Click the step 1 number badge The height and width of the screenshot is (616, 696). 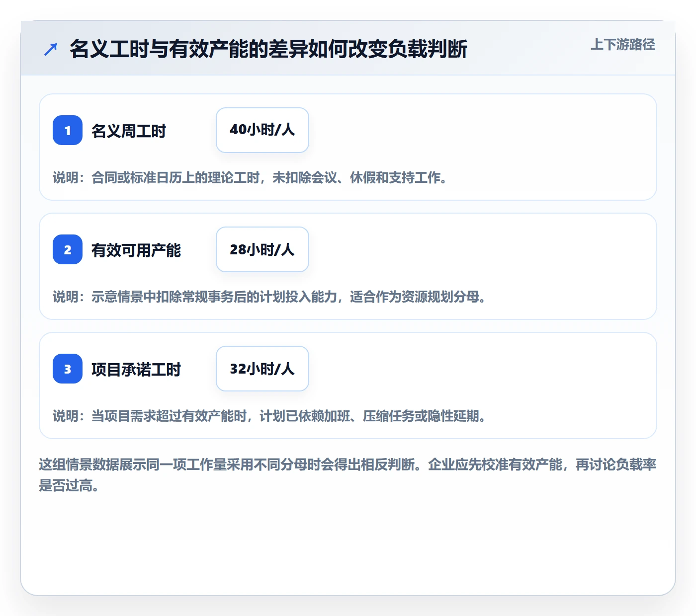[68, 130]
